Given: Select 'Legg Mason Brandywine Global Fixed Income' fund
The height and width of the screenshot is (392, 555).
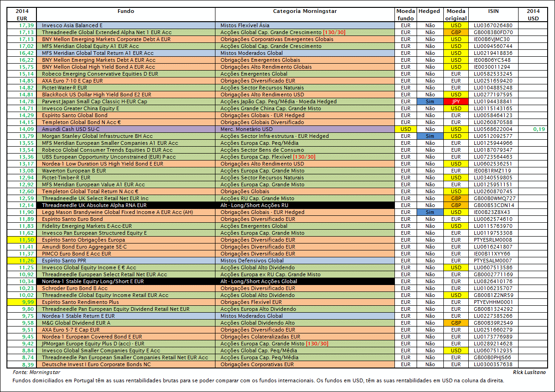Looking at the screenshot, I should tap(126, 212).
